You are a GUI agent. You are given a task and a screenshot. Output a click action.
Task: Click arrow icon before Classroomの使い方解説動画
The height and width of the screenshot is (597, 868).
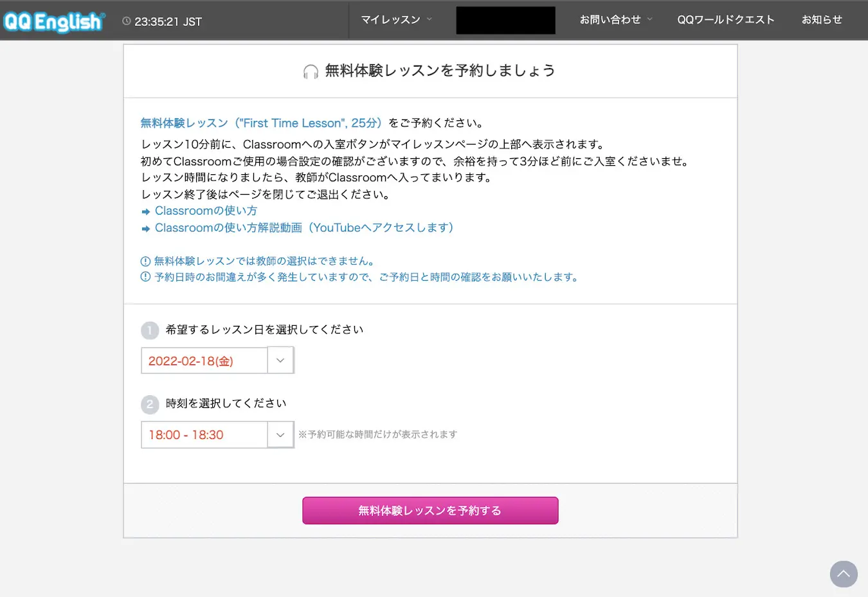point(146,228)
